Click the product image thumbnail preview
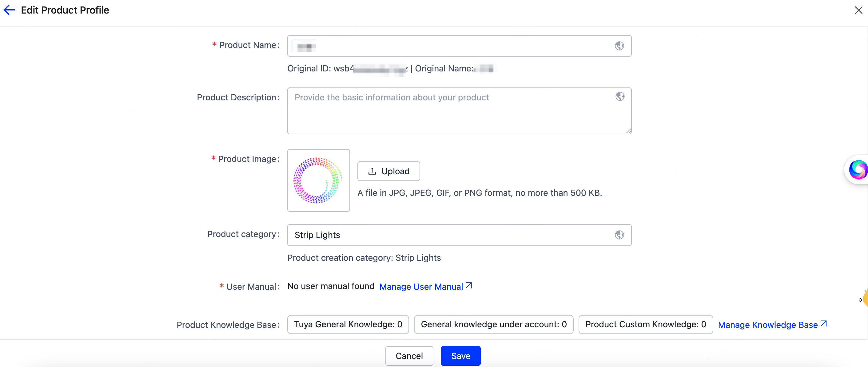 318,180
